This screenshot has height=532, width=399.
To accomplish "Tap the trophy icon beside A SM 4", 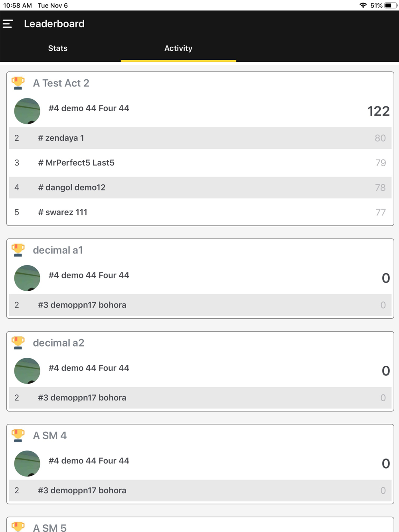I will (18, 435).
